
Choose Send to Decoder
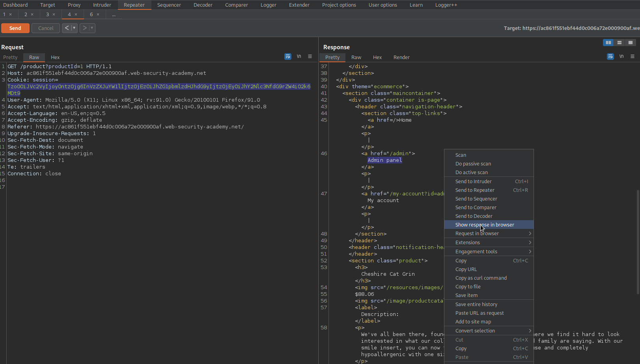[x=489, y=216]
